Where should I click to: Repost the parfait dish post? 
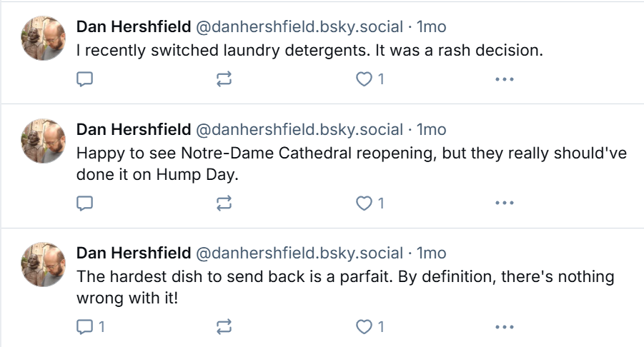point(224,327)
